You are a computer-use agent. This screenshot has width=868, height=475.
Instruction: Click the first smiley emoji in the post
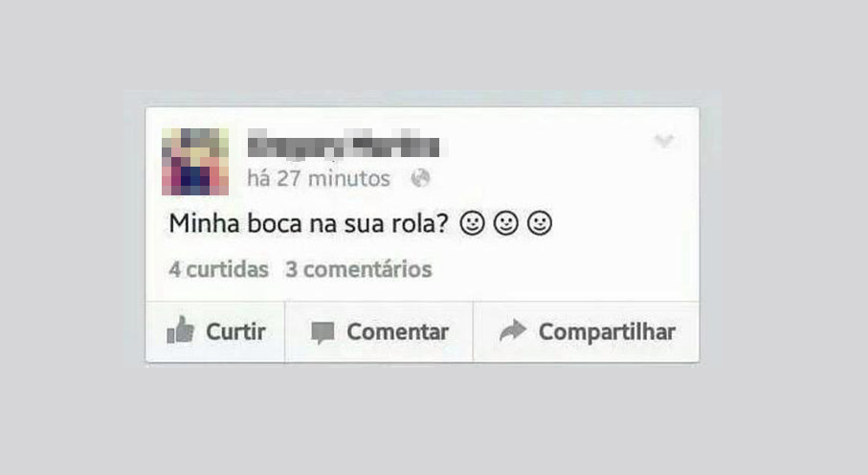pyautogui.click(x=472, y=223)
